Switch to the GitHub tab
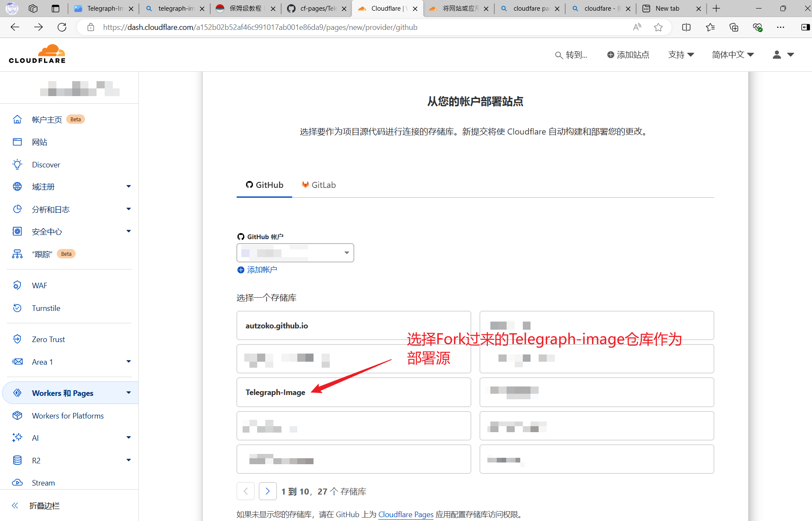Viewport: 812px width, 521px height. click(x=264, y=185)
